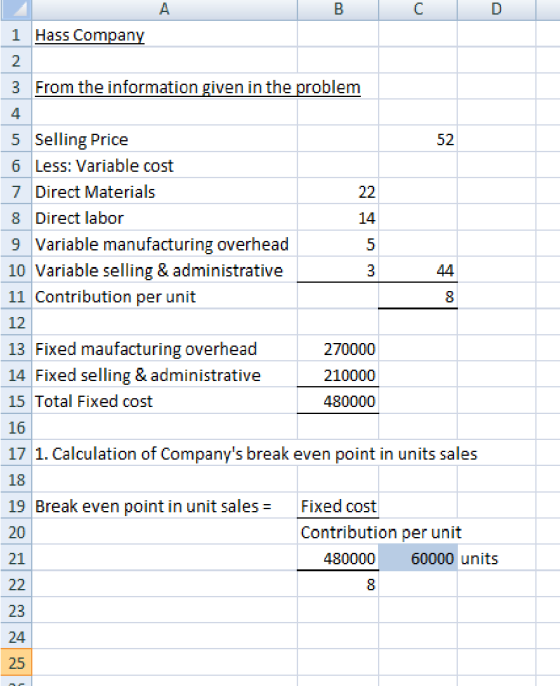This screenshot has width=560, height=686.
Task: Select the selling price value 52
Action: [x=418, y=139]
